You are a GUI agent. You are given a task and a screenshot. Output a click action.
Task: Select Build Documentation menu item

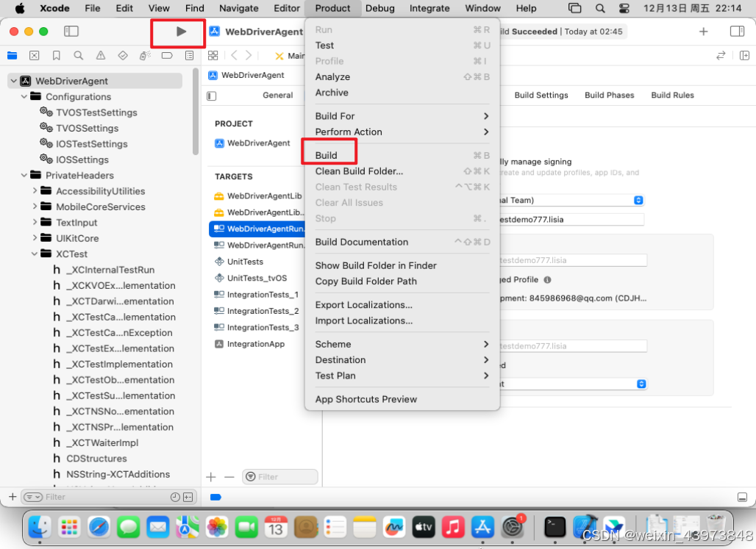pyautogui.click(x=402, y=242)
